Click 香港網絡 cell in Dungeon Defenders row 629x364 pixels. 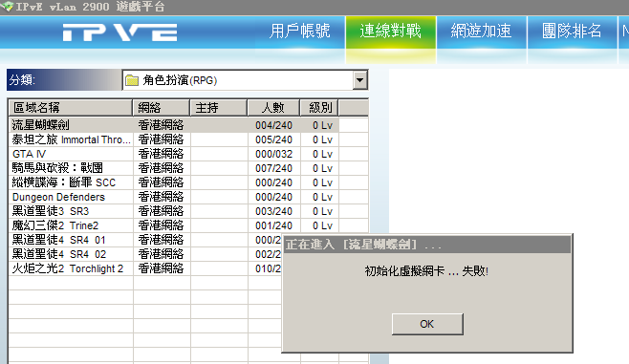[x=162, y=197]
